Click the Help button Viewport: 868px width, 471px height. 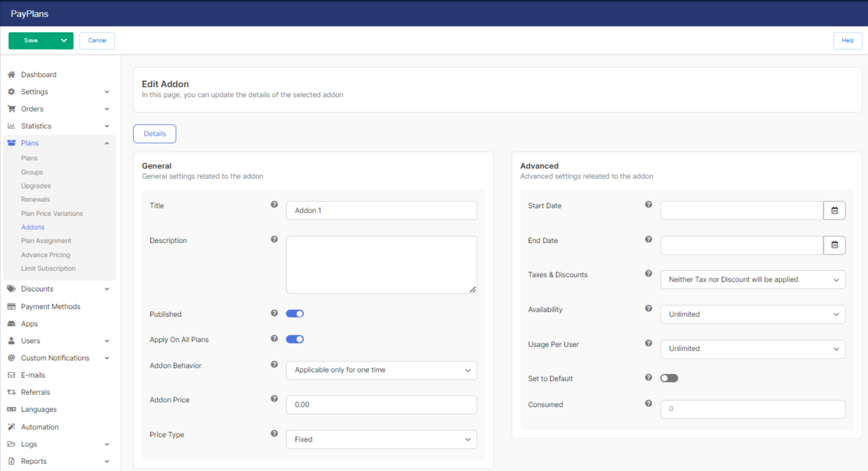[x=848, y=41]
